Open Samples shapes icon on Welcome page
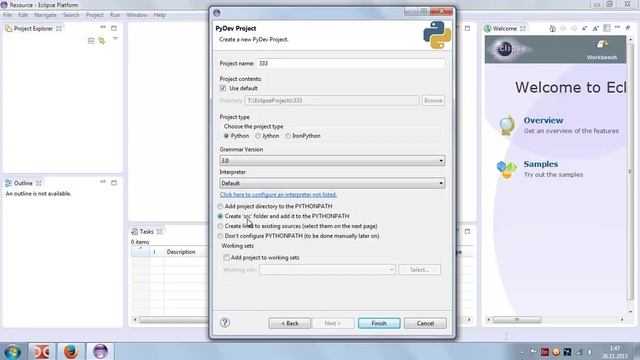Viewport: 640px width, 360px height. (506, 169)
